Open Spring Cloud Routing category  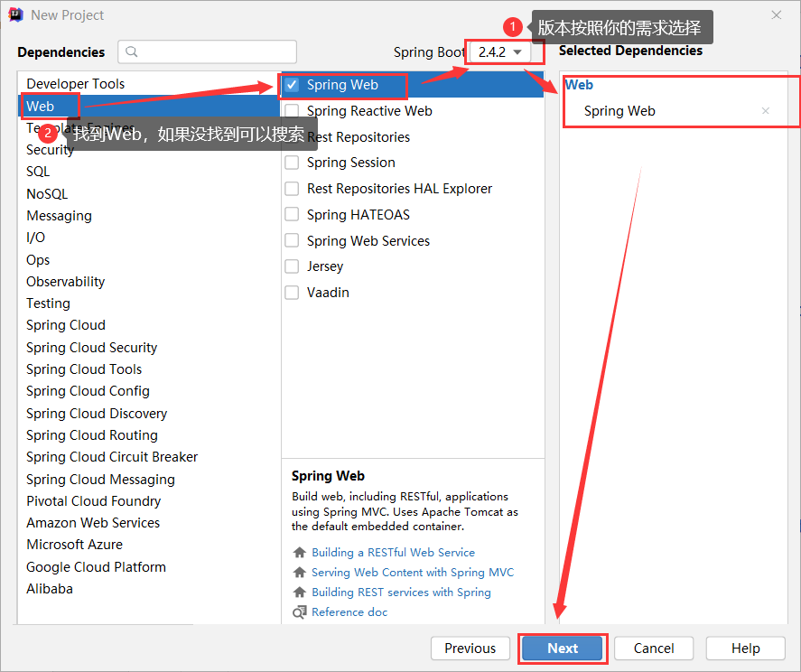pos(92,435)
